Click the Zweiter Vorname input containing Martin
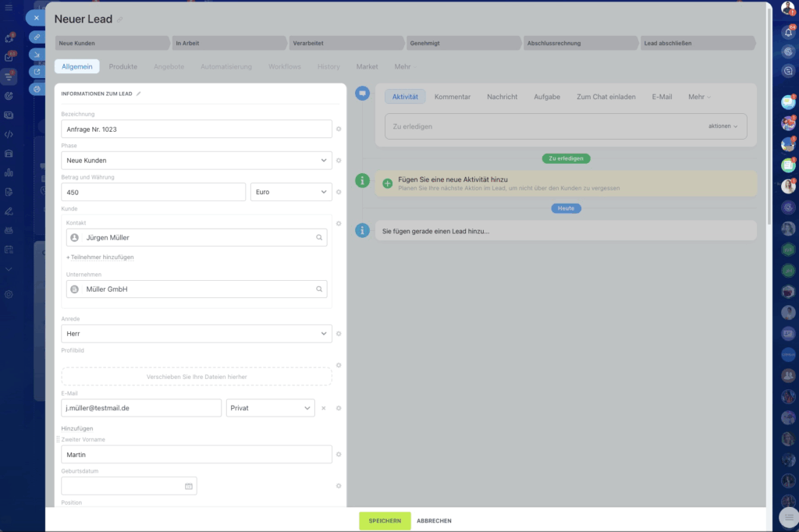This screenshot has width=799, height=532. [x=195, y=453]
